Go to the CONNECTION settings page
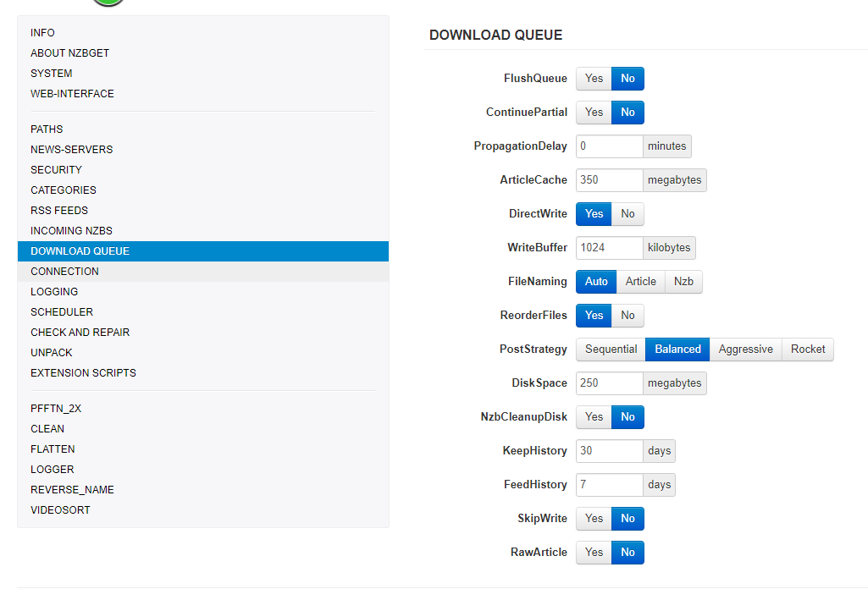Viewport: 868px width, 589px height. click(x=64, y=272)
